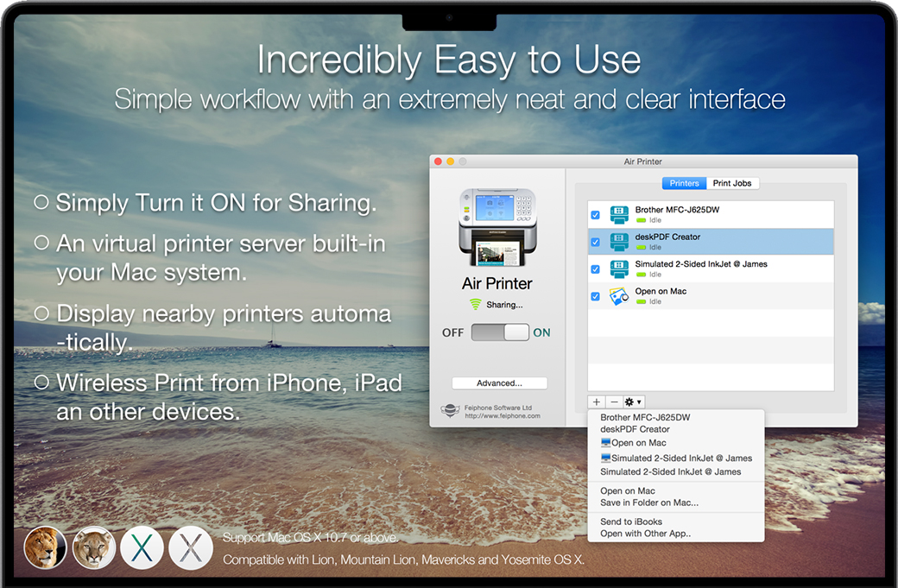Uncheck the Open on Mac checkbox
Screen dimensions: 898x588
(595, 296)
